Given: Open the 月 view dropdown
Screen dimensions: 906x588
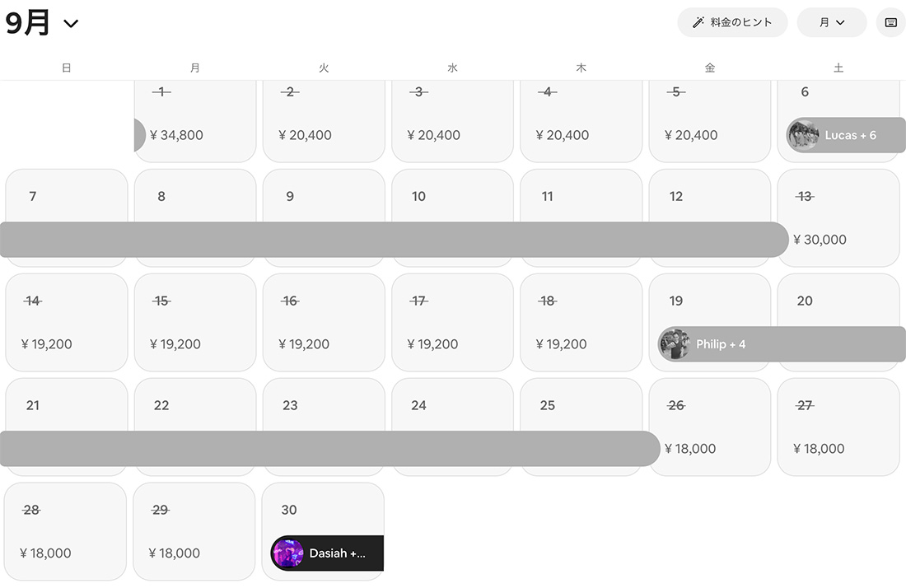Looking at the screenshot, I should (831, 22).
